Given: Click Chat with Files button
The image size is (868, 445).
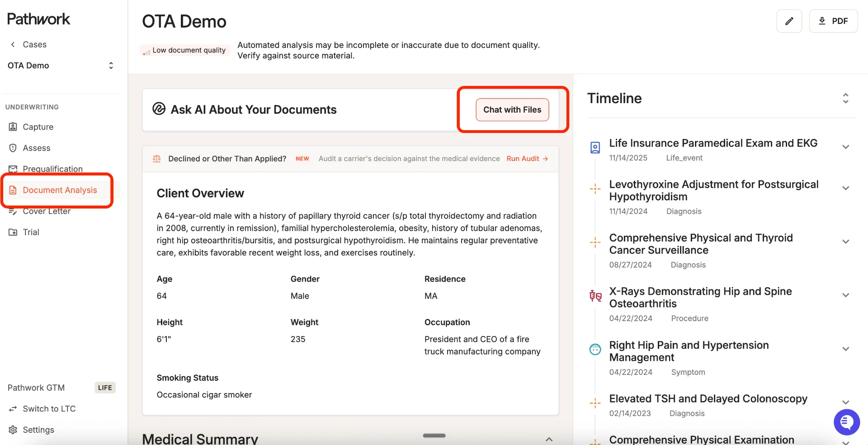Looking at the screenshot, I should coord(512,110).
